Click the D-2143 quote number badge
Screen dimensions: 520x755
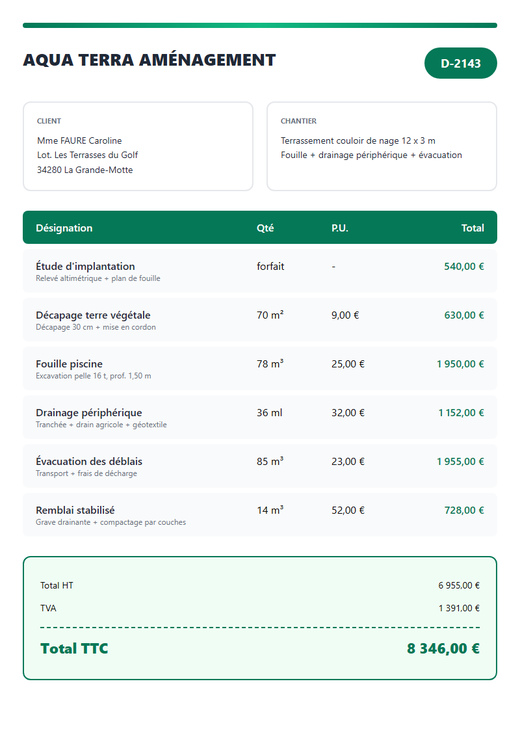coord(460,63)
